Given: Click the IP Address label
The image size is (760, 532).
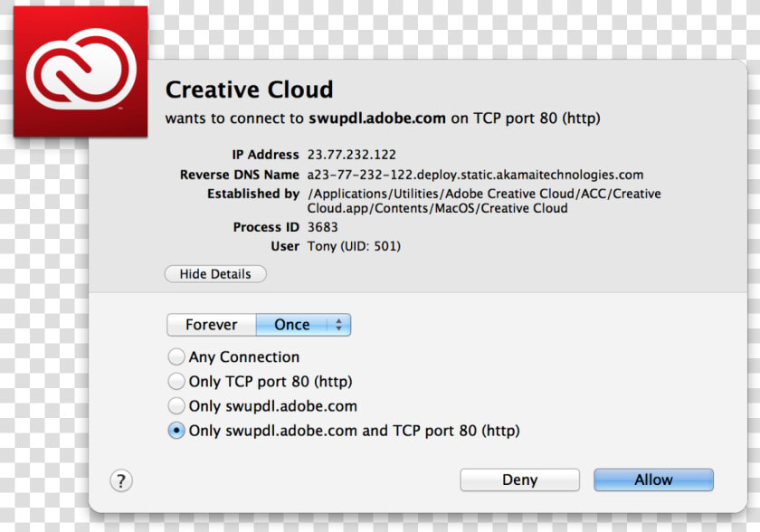Looking at the screenshot, I should coord(265,155).
